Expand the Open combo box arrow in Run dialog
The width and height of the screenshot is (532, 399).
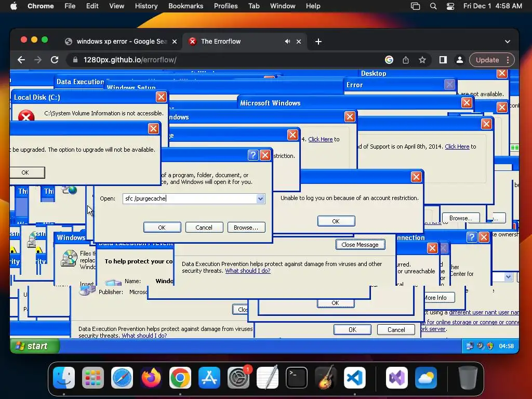click(260, 199)
